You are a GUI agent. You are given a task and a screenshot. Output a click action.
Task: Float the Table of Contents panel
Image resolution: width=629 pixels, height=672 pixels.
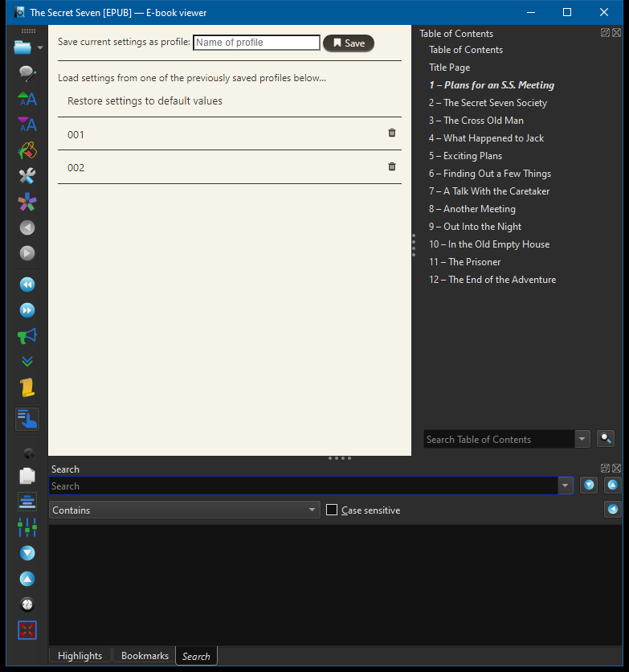point(605,33)
